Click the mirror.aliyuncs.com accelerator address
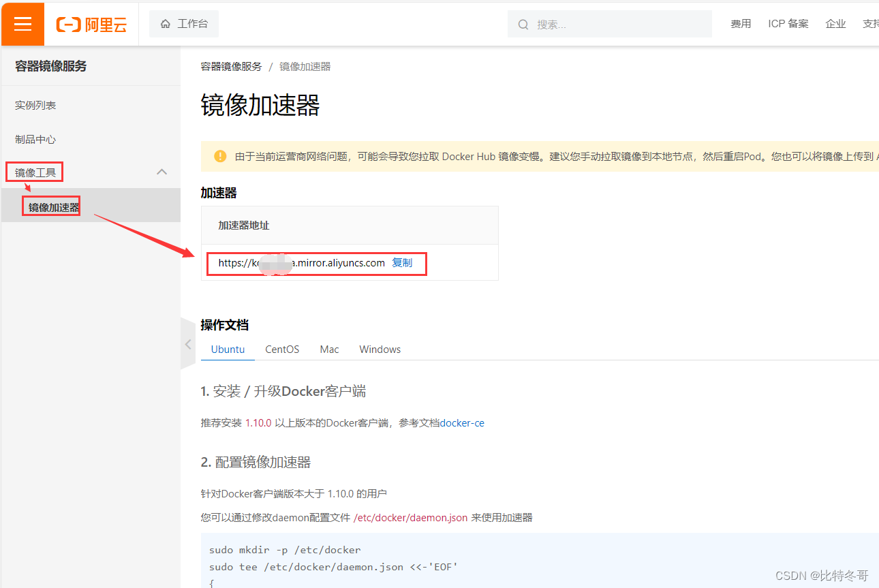The width and height of the screenshot is (879, 588). 301,263
